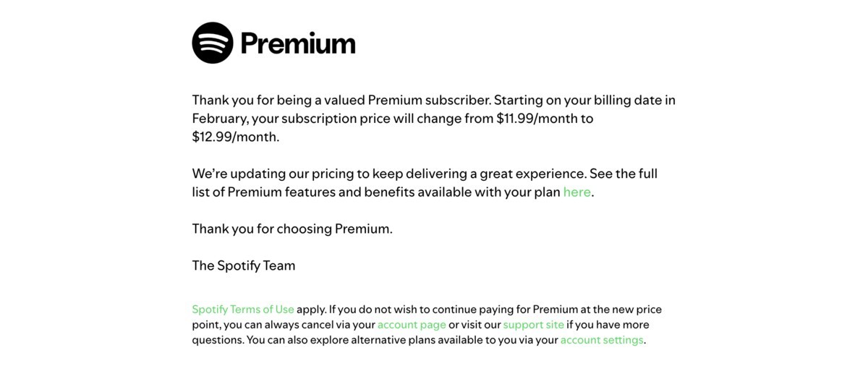The width and height of the screenshot is (868, 366).
Task: Open the "here" Premium features link
Action: pos(576,192)
